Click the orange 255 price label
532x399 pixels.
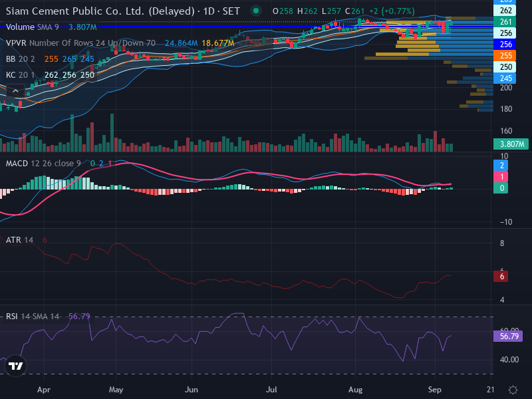(x=505, y=56)
